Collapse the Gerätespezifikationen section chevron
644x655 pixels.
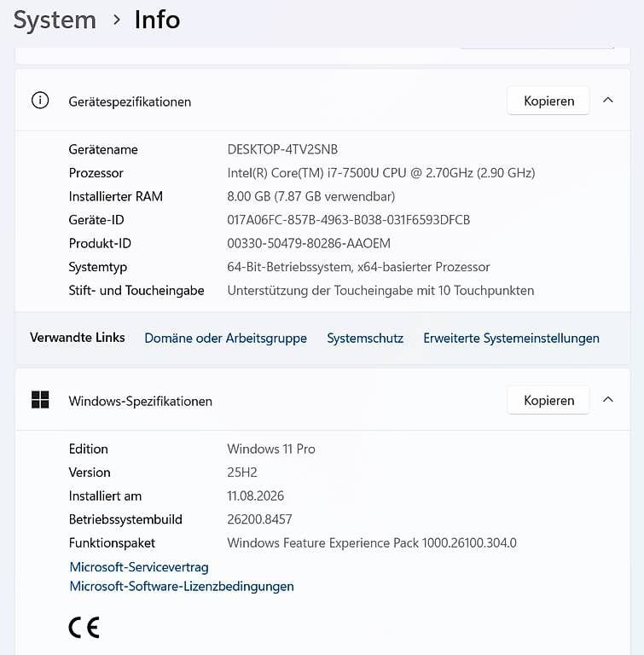[x=608, y=101]
